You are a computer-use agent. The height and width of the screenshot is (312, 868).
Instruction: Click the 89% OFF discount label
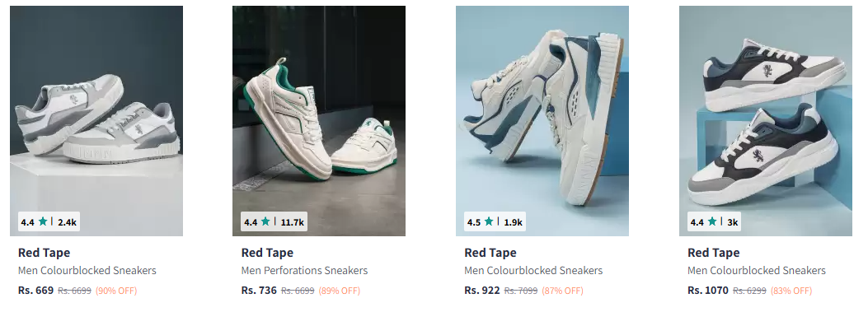pyautogui.click(x=340, y=291)
